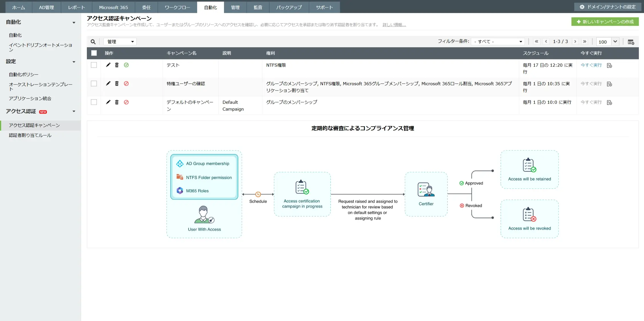
Task: Open the 管理 dropdown in the toolbar
Action: [120, 42]
